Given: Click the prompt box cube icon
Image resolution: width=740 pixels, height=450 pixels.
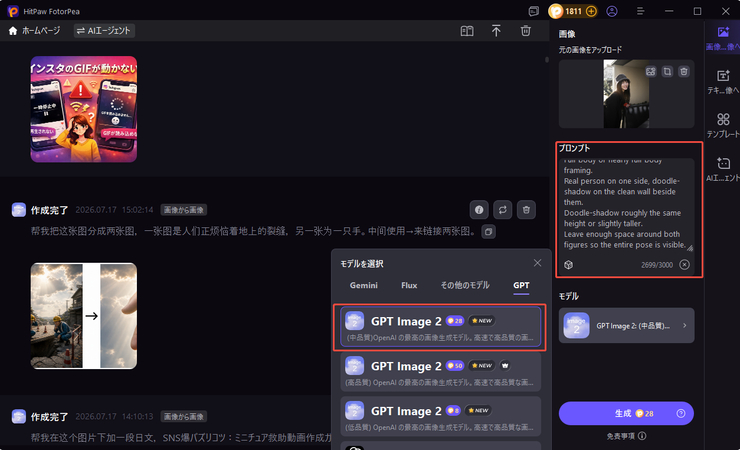Looking at the screenshot, I should (x=569, y=265).
